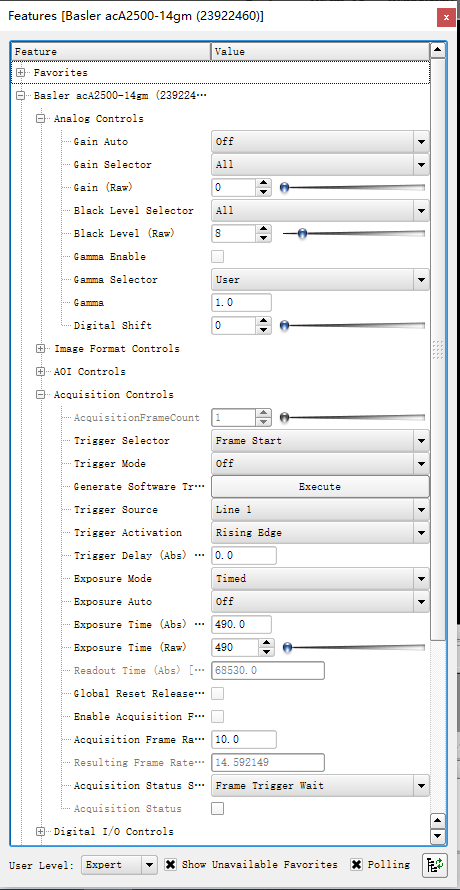Click the Value column header
The image size is (460, 890).
click(x=320, y=52)
